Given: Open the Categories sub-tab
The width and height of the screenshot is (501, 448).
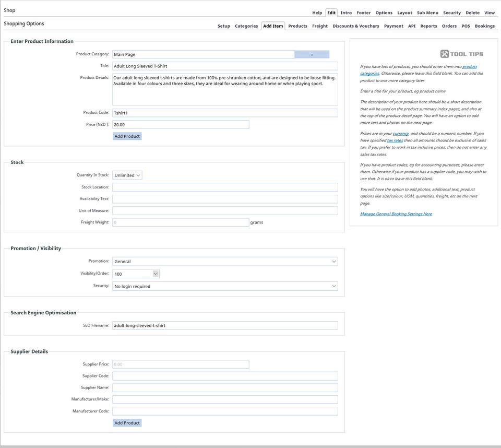Looking at the screenshot, I should (x=246, y=26).
